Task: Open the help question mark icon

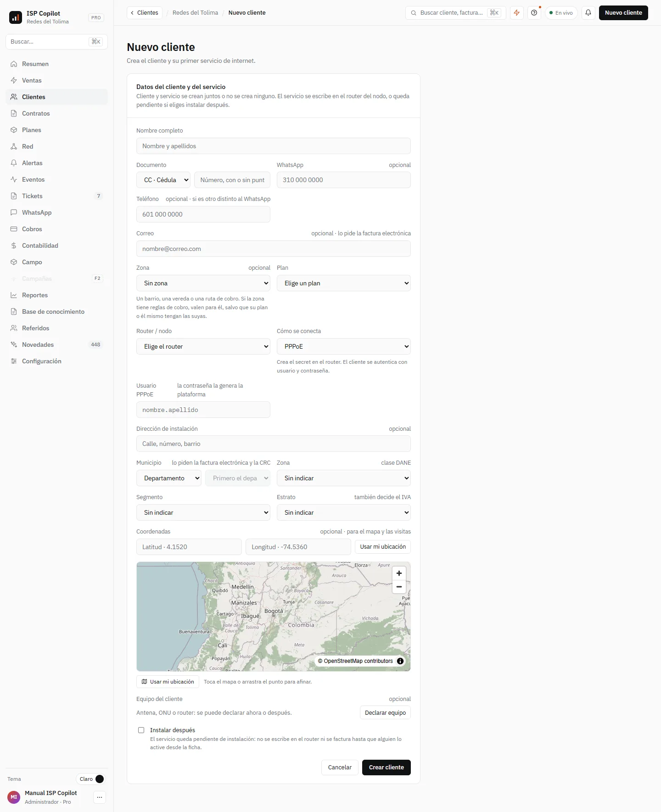Action: coord(534,13)
